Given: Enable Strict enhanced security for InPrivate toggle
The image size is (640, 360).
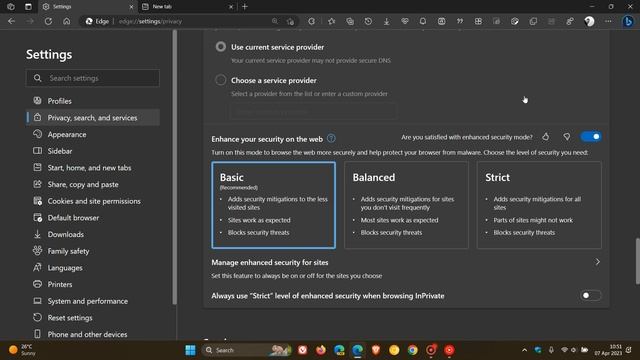Looking at the screenshot, I should click(590, 295).
